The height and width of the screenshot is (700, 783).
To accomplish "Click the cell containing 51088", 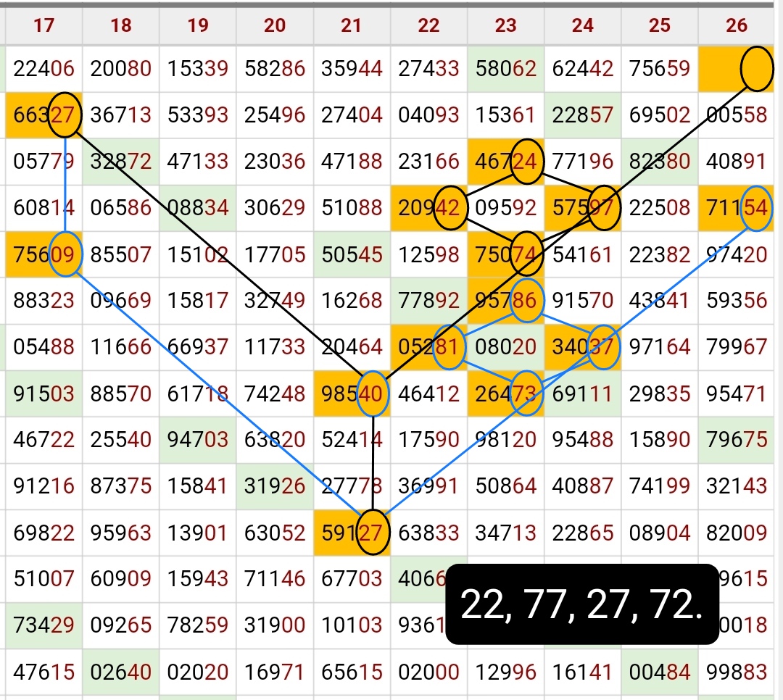I will (352, 208).
